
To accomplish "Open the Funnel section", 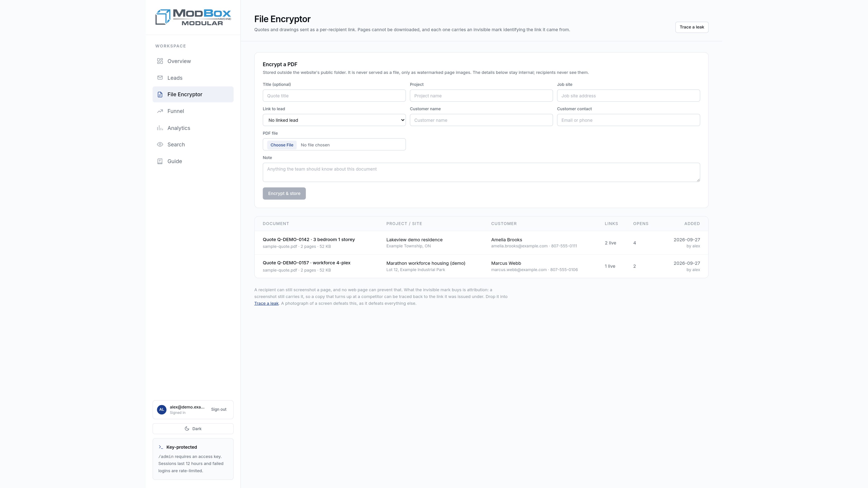I will coord(193,111).
